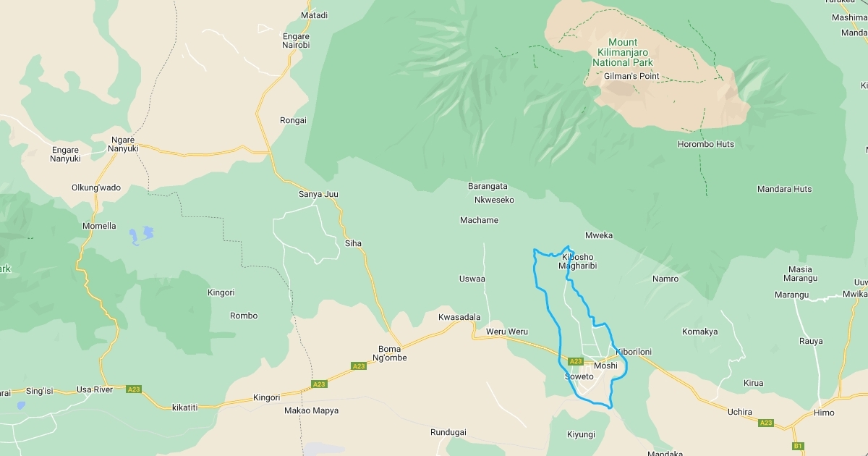Click the A23 shield near Usa River
The image size is (868, 456).
(x=133, y=389)
